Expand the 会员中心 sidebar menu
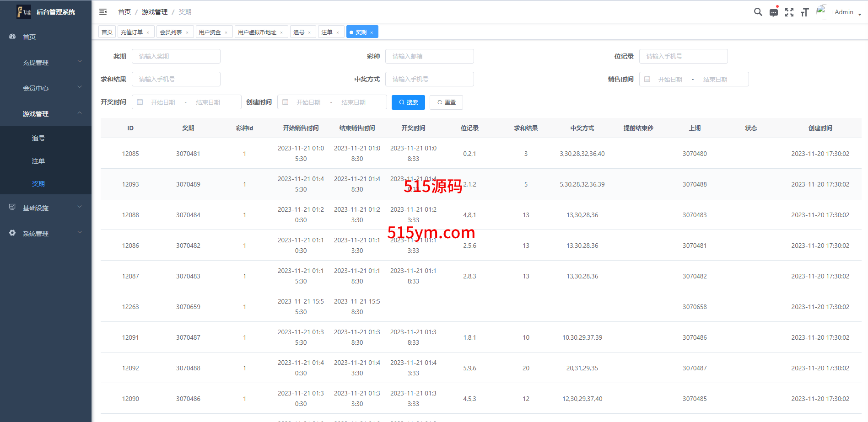Viewport: 868px width, 422px height. (46, 88)
